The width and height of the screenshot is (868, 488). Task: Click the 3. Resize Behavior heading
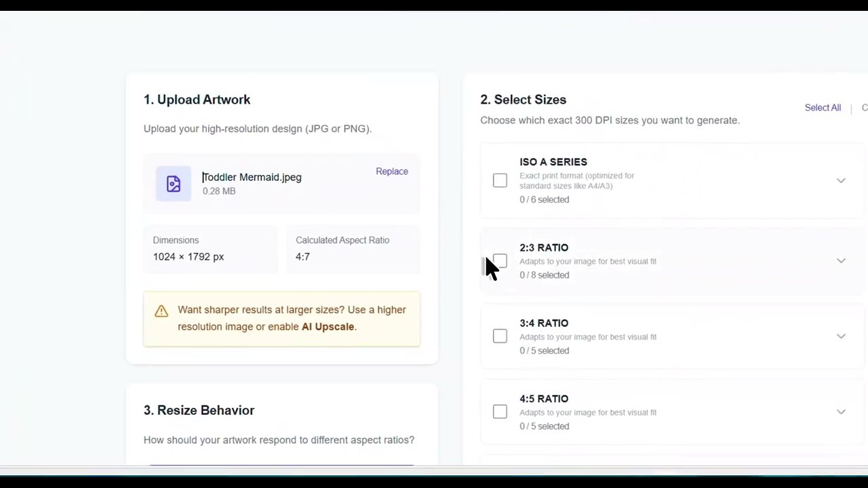199,410
